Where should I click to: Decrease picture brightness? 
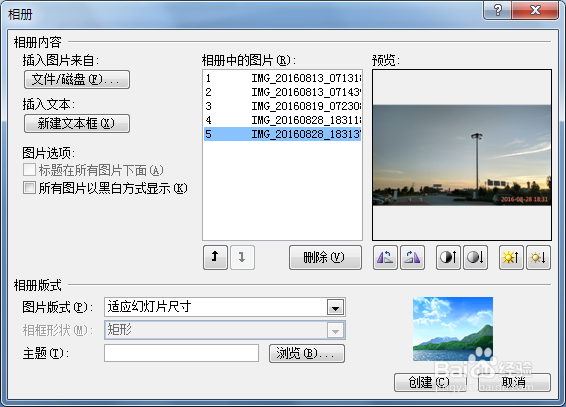coord(538,257)
